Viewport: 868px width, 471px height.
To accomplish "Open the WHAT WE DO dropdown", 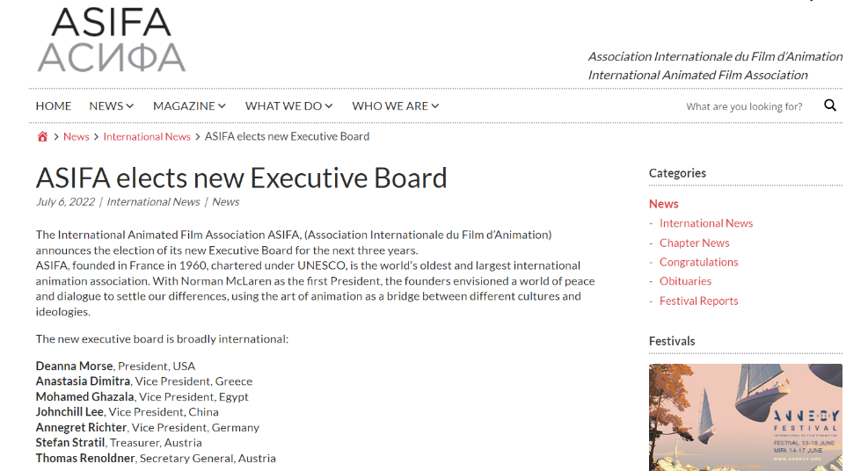I will (x=289, y=105).
